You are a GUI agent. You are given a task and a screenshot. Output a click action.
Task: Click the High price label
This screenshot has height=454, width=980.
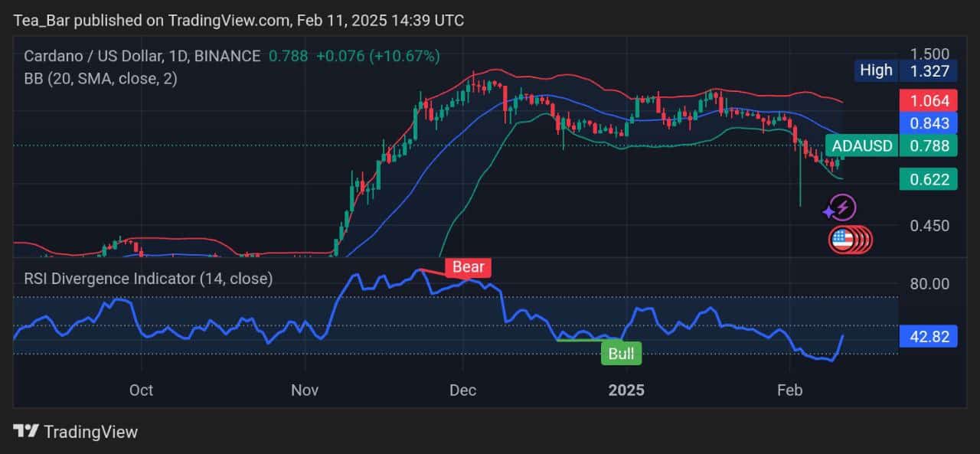pos(876,71)
